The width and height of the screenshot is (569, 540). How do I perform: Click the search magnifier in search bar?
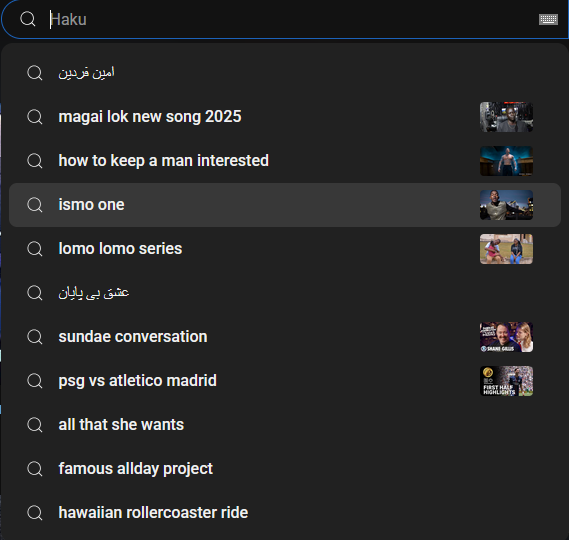click(28, 19)
